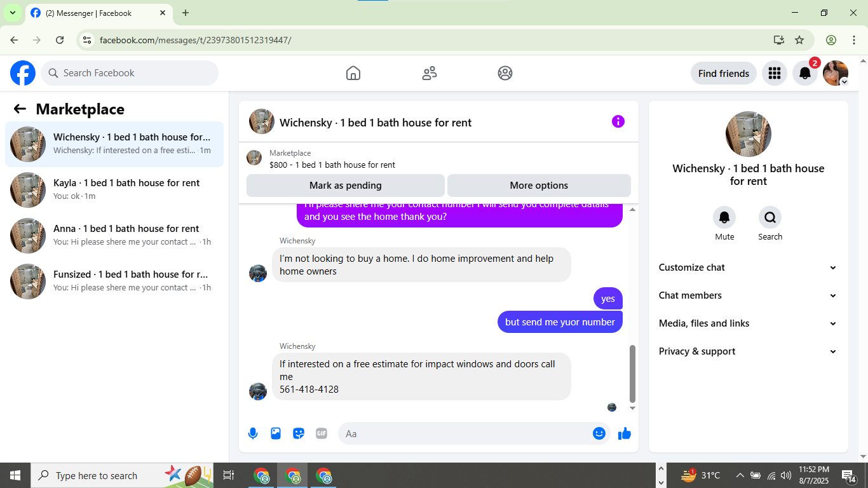Open the tab search dropdown arrow

tap(13, 13)
